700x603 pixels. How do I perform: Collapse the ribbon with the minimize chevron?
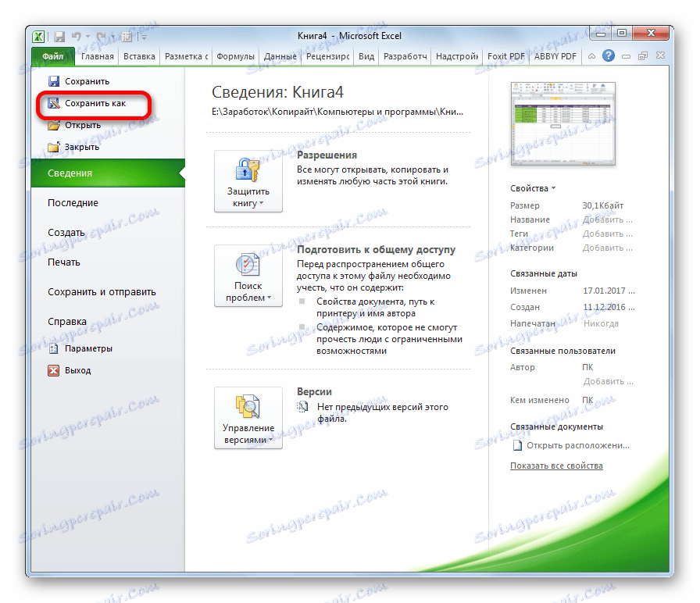tap(591, 56)
